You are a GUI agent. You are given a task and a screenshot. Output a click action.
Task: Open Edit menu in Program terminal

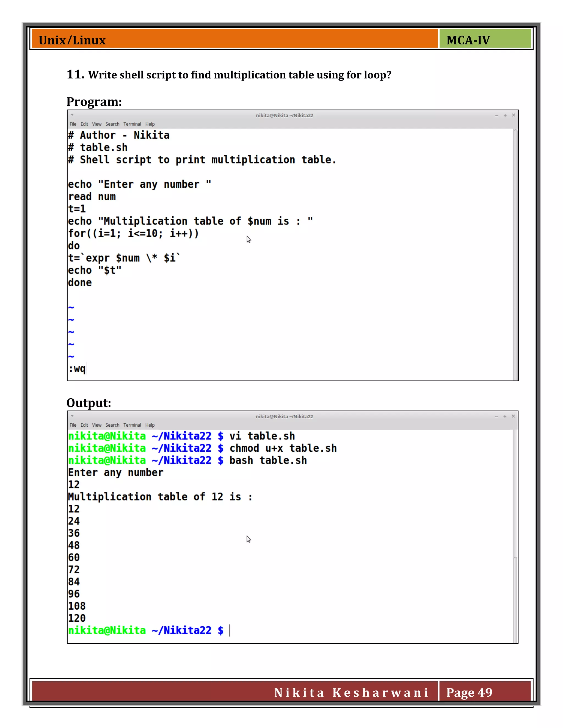pos(84,124)
